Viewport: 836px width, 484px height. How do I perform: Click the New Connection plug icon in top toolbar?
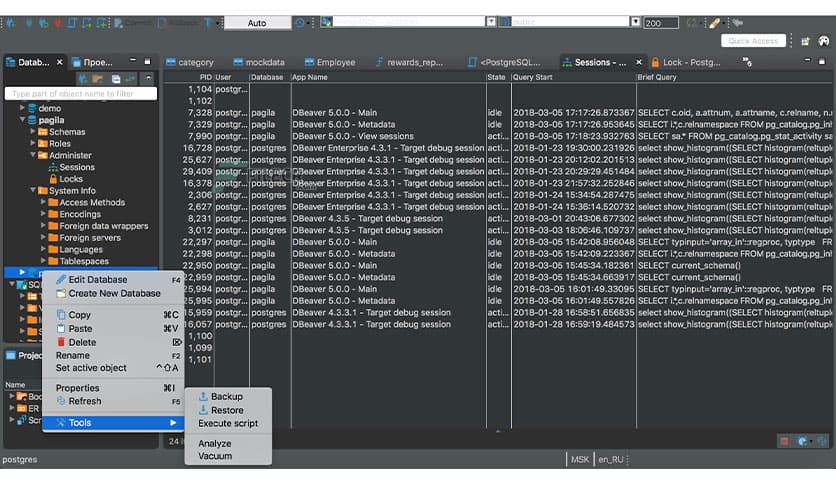pos(10,23)
